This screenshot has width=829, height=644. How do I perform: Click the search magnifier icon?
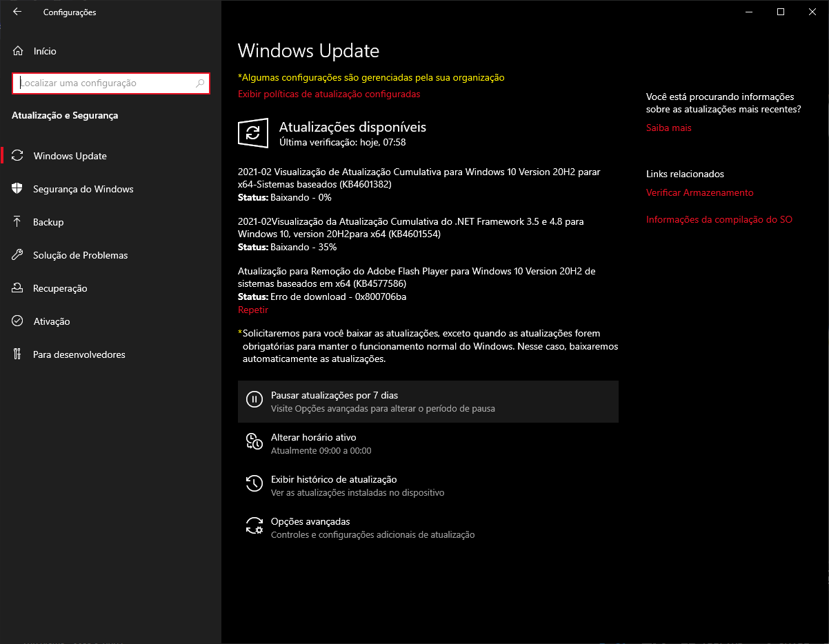(200, 83)
